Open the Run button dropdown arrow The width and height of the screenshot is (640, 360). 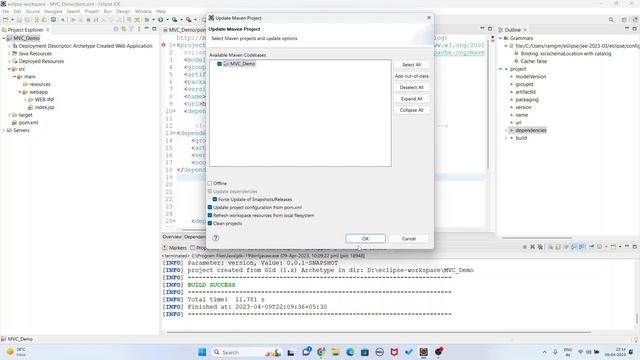click(x=167, y=20)
